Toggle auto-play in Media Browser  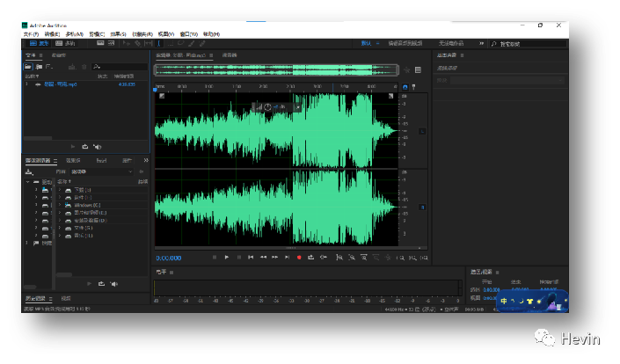113,284
